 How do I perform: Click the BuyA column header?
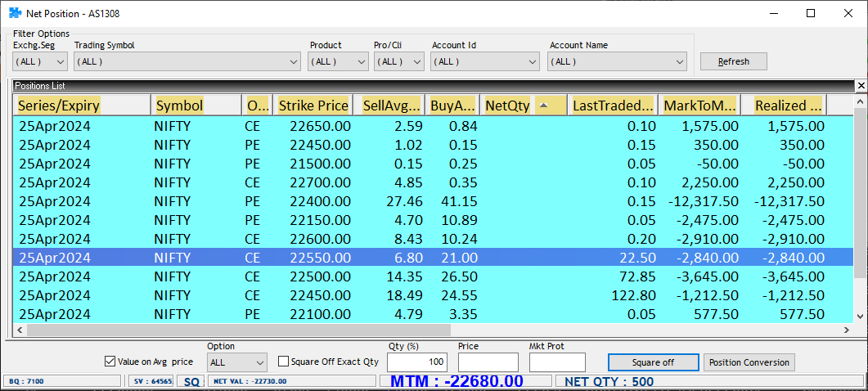[x=453, y=105]
